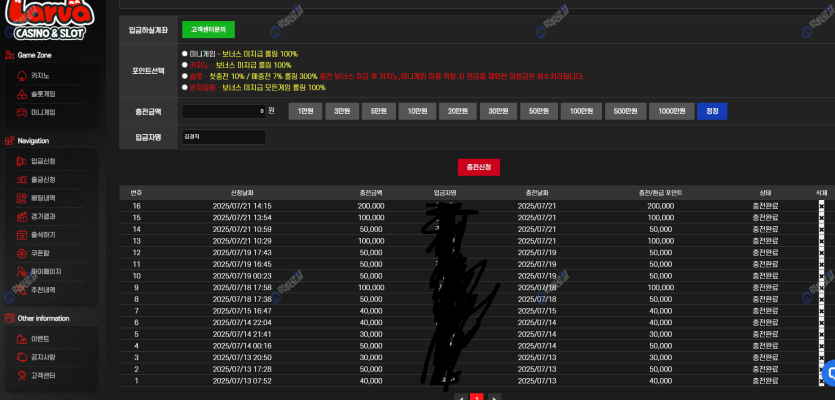Screen dimensions: 835x400
Task: Click the 충전금액 amount input field
Action: click(223, 111)
